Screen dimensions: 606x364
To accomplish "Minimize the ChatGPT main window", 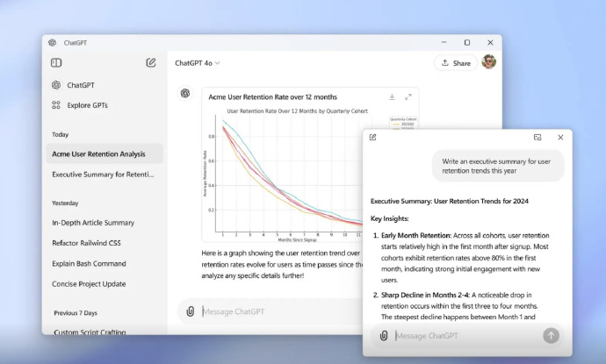I will coord(444,42).
